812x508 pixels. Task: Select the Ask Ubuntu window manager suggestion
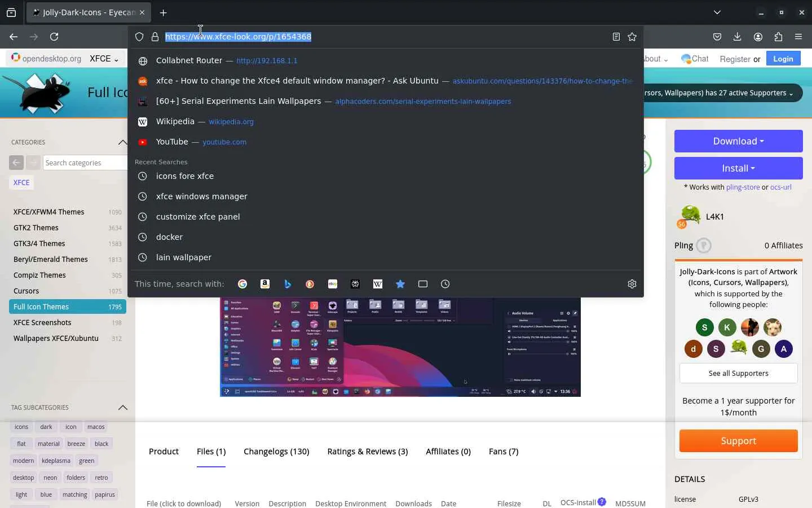pyautogui.click(x=386, y=81)
